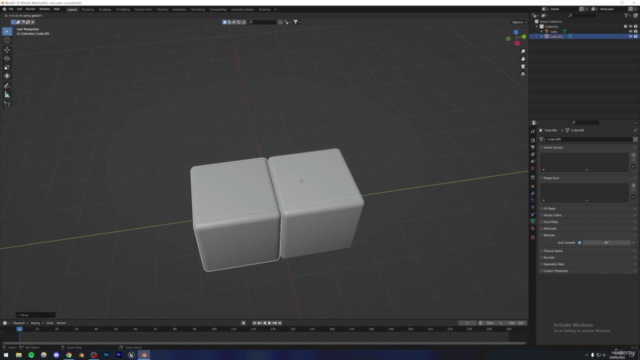
Task: Select the Add Cube tool
Action: 7,104
